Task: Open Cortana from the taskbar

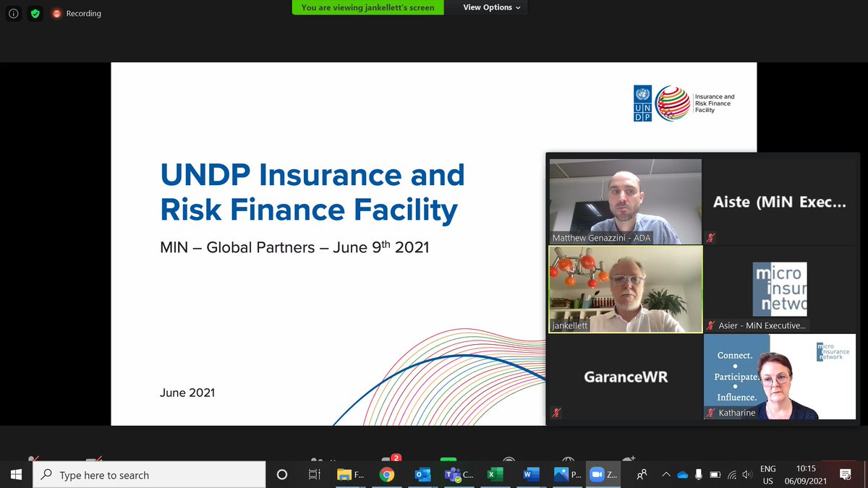Action: [x=282, y=474]
